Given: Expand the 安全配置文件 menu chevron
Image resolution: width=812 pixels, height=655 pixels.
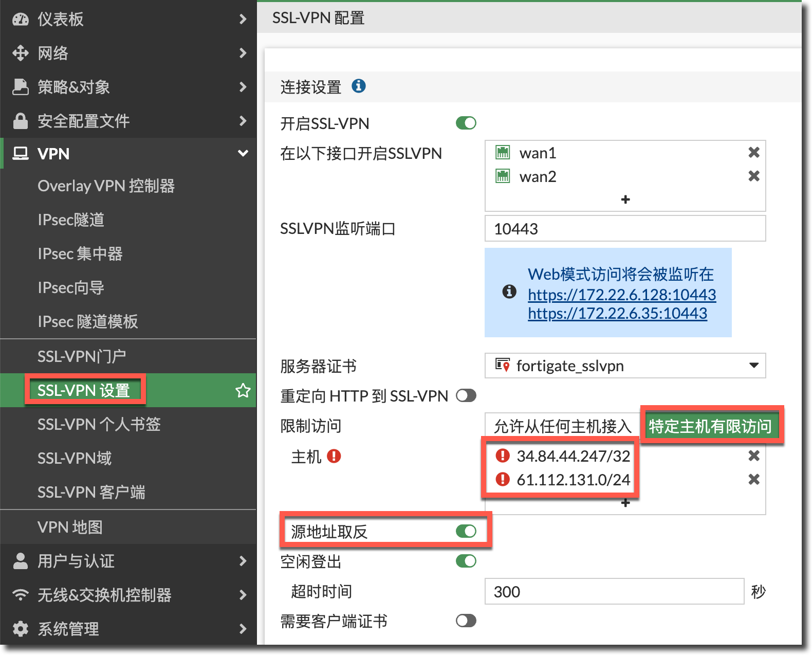Looking at the screenshot, I should (x=243, y=121).
